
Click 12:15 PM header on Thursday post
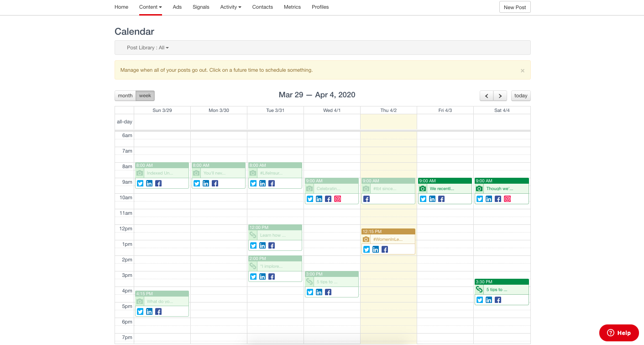(388, 231)
